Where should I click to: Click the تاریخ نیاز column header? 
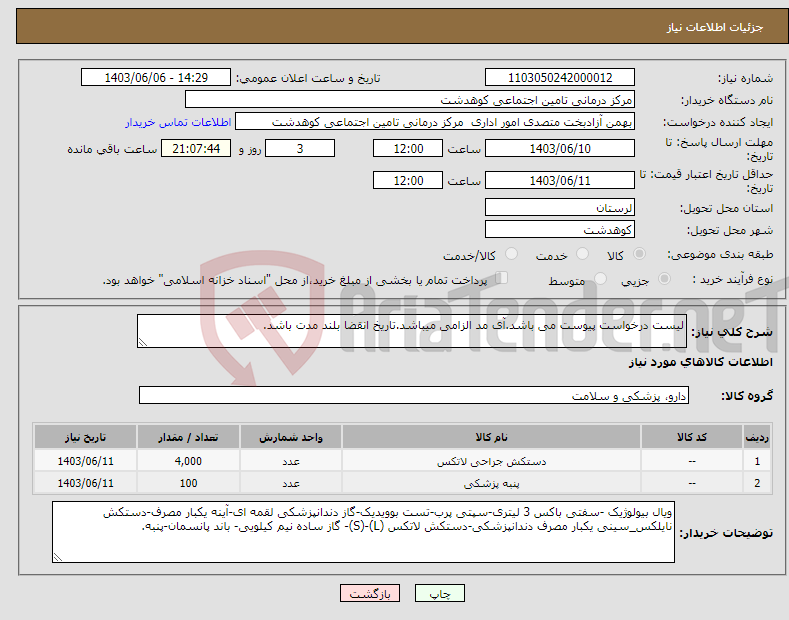click(x=86, y=437)
